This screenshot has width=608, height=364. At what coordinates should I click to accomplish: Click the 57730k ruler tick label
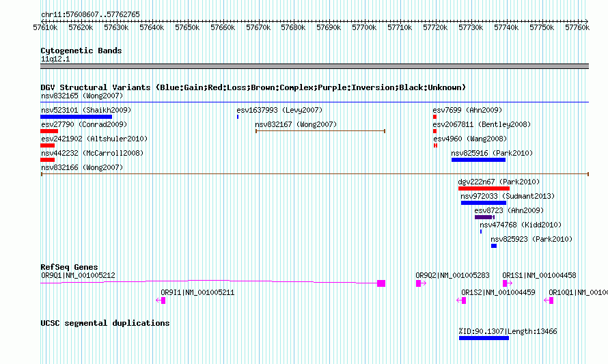[471, 27]
